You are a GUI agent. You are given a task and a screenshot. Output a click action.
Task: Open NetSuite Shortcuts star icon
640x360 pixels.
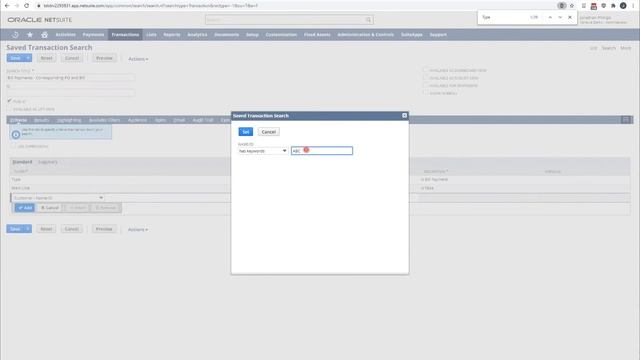pos(30,35)
